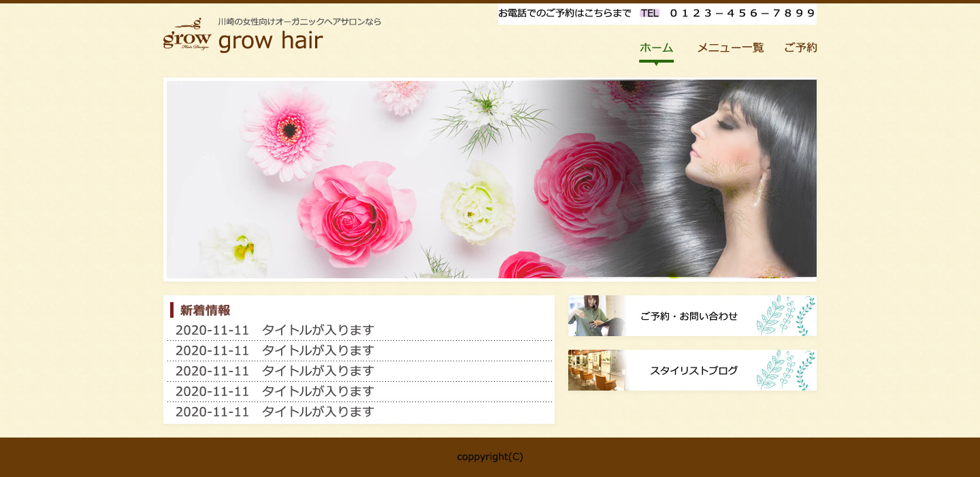Click the coppyright(C) footer text

[490, 457]
